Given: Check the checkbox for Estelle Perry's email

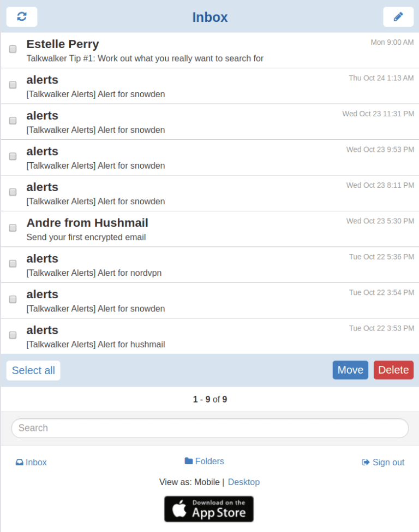Looking at the screenshot, I should [x=12, y=50].
